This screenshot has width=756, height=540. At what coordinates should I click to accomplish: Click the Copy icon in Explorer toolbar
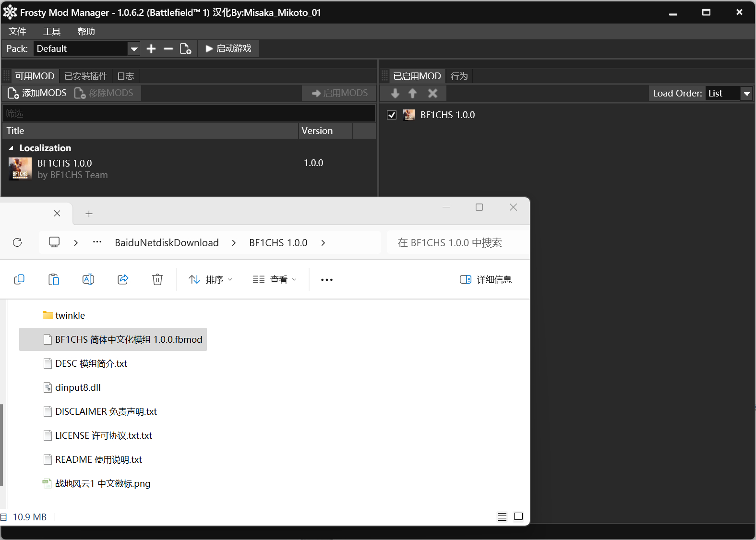click(x=19, y=279)
